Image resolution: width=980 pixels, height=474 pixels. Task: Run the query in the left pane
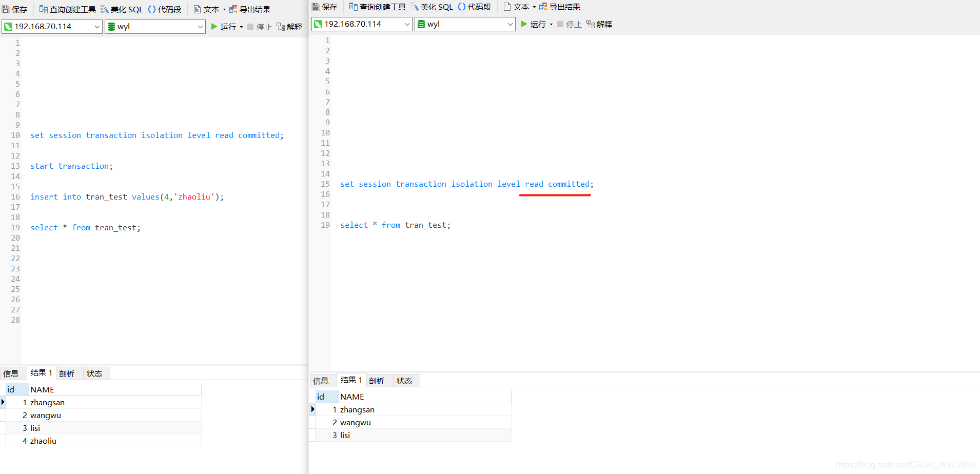point(223,27)
